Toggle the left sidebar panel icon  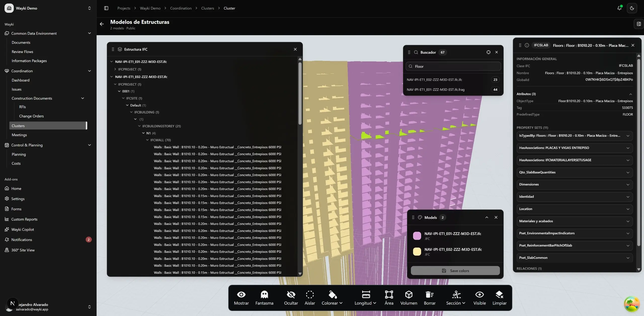click(106, 8)
